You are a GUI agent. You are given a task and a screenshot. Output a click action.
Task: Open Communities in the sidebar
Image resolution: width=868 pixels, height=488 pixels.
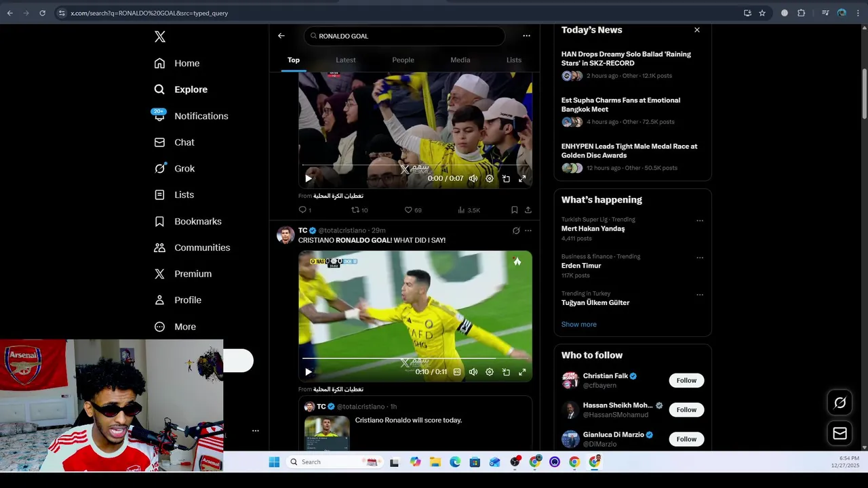click(192, 247)
